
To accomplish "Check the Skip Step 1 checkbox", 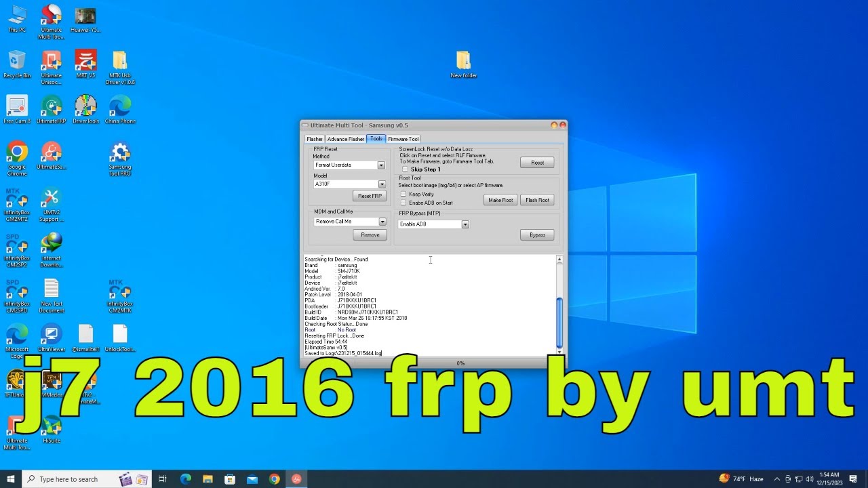I will [405, 169].
